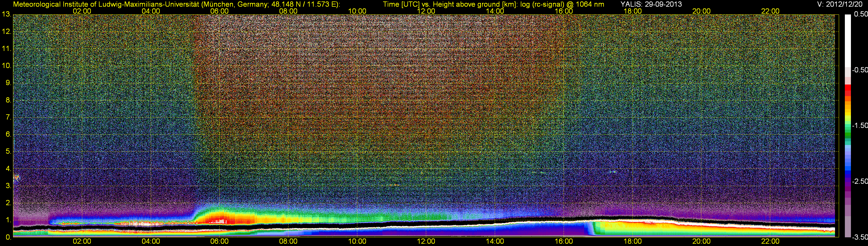The height and width of the screenshot is (246, 868).
Task: Select the 14:00 label on the top time axis
Action: coord(495,11)
